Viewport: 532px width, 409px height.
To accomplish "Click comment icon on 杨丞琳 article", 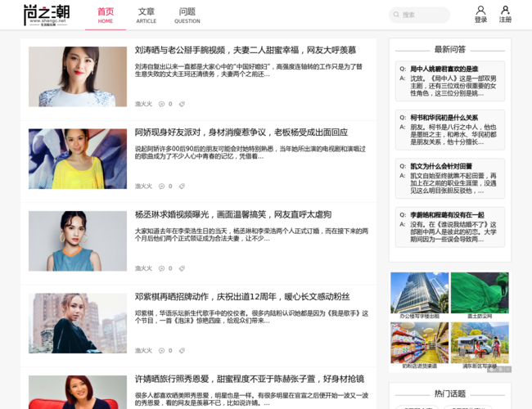I will [161, 268].
